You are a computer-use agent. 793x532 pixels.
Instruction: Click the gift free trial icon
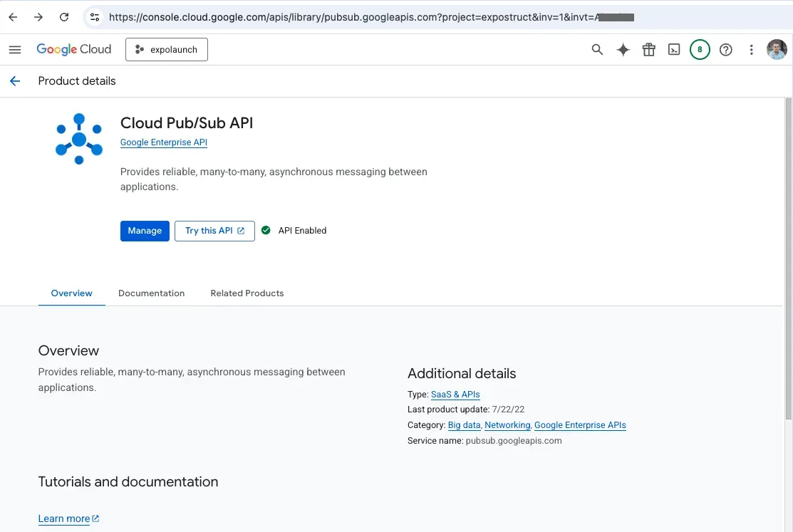click(x=649, y=50)
